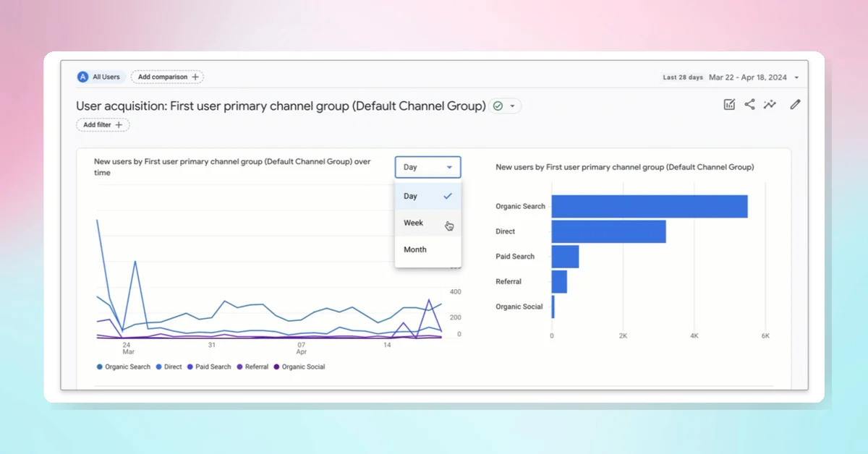Toggle Paid Search series in legend
868x454 pixels.
[x=208, y=367]
